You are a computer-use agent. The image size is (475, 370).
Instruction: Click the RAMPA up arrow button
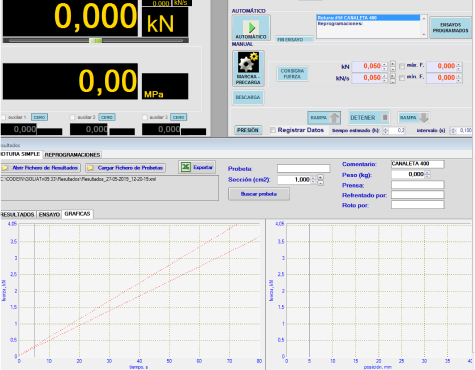(324, 118)
